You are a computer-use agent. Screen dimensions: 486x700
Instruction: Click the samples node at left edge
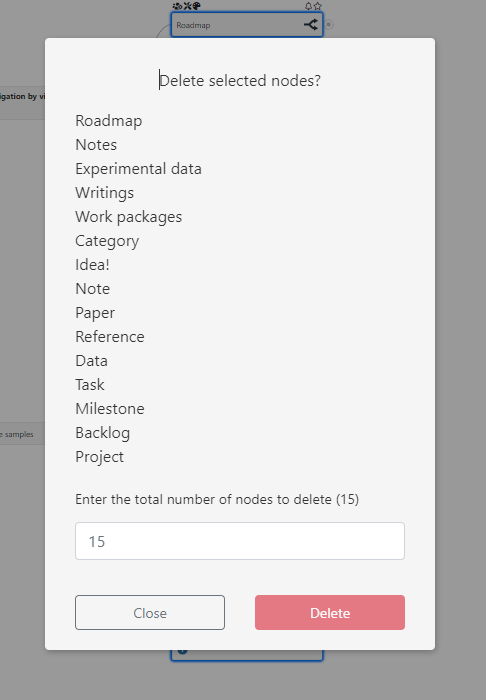(x=17, y=434)
